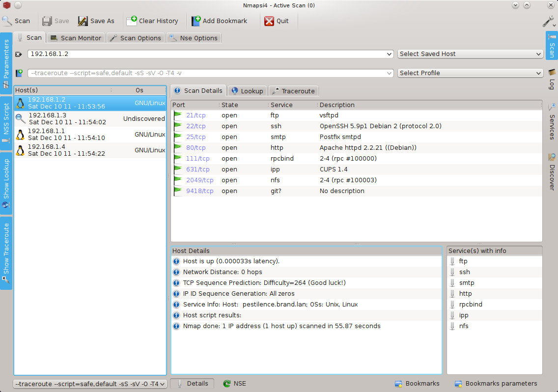Click the magnifier icon for host 192.168.1.3

[x=21, y=118]
